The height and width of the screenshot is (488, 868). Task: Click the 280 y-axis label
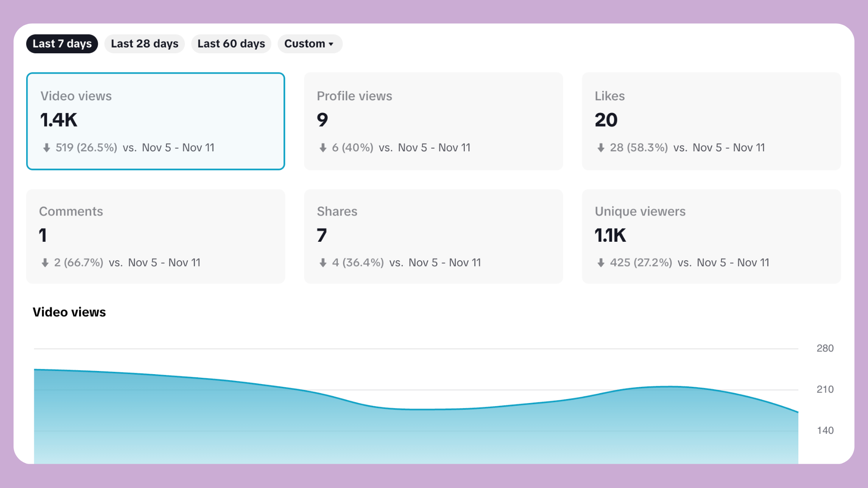[825, 348]
